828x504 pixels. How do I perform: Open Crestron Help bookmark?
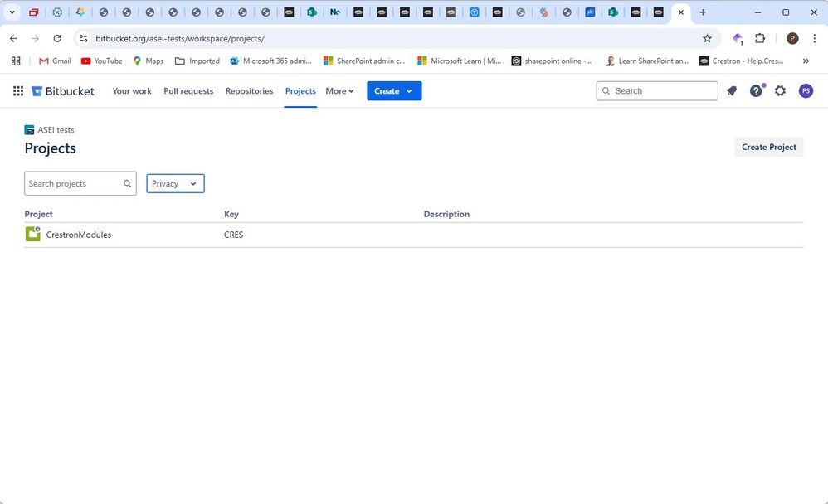pyautogui.click(x=741, y=61)
